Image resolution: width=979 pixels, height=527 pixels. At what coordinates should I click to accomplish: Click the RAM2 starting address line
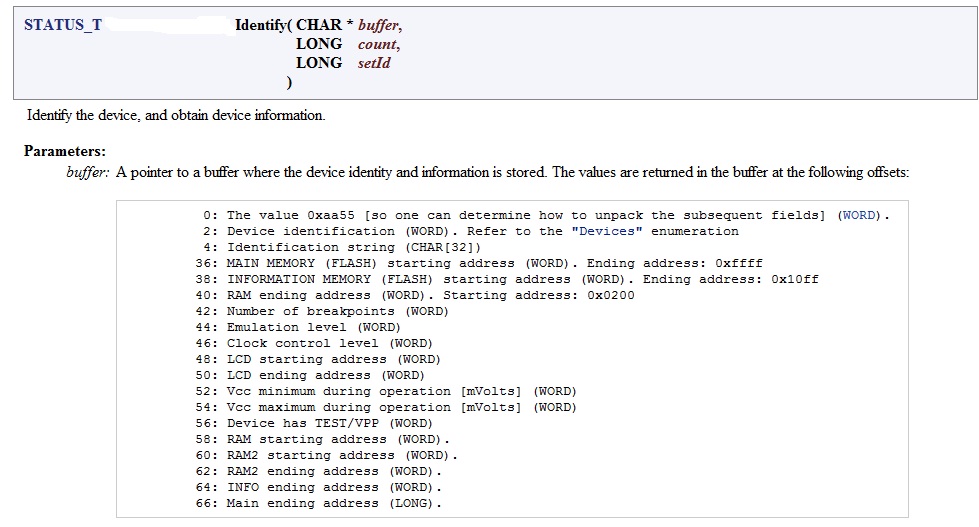click(339, 455)
